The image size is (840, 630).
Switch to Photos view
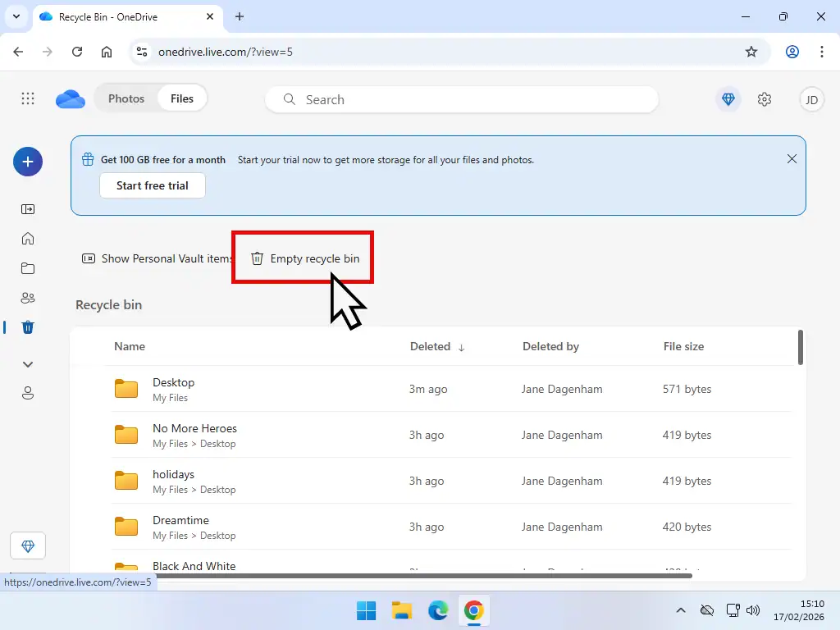[x=126, y=98]
